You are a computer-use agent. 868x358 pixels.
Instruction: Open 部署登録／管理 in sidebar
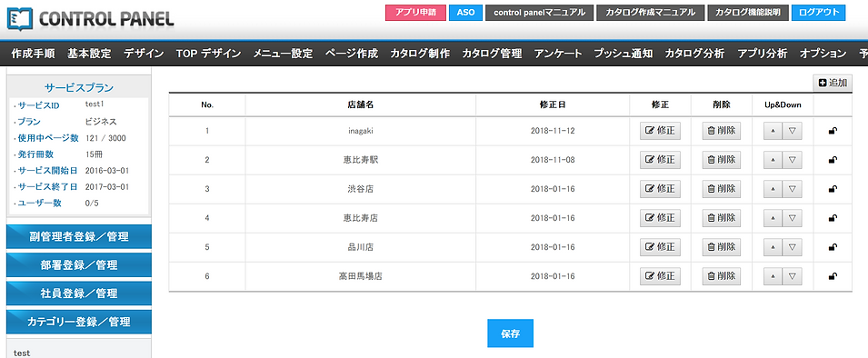(78, 265)
